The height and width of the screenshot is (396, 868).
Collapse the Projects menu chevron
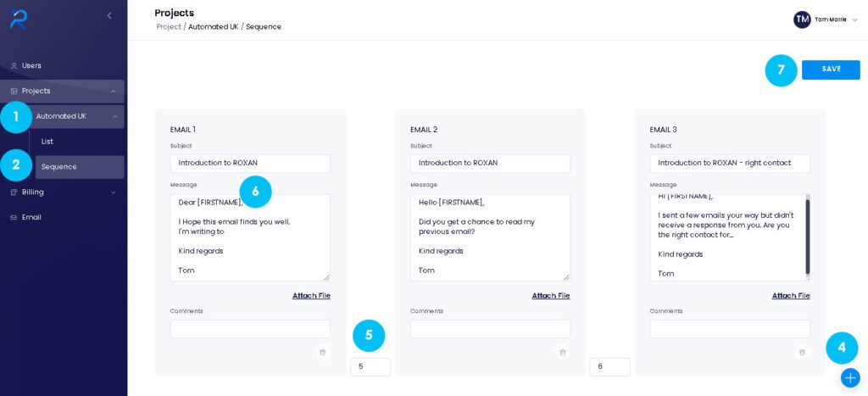[x=114, y=92]
